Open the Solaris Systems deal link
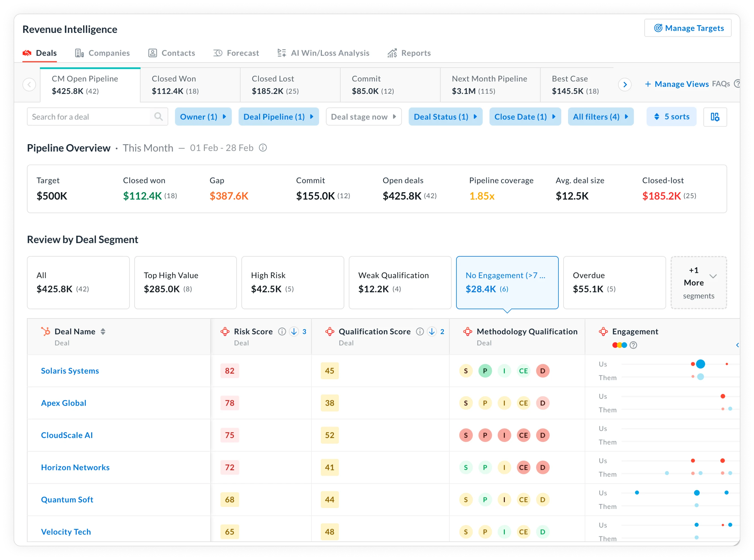Image resolution: width=754 pixels, height=560 pixels. [70, 370]
